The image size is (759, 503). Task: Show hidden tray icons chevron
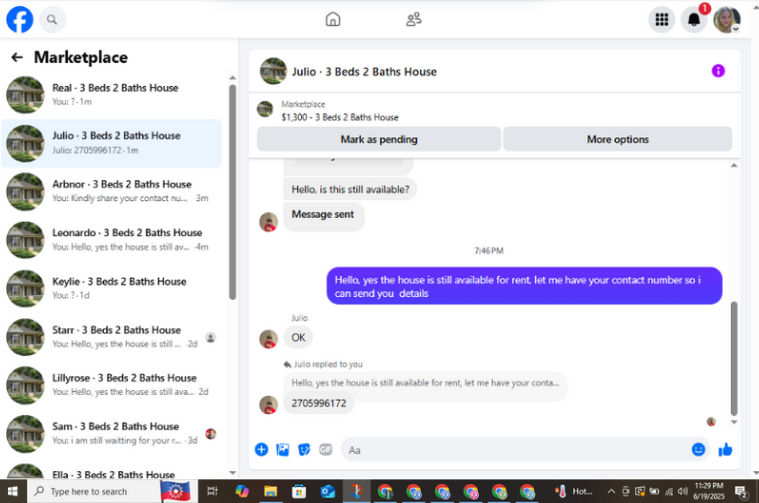tap(611, 491)
